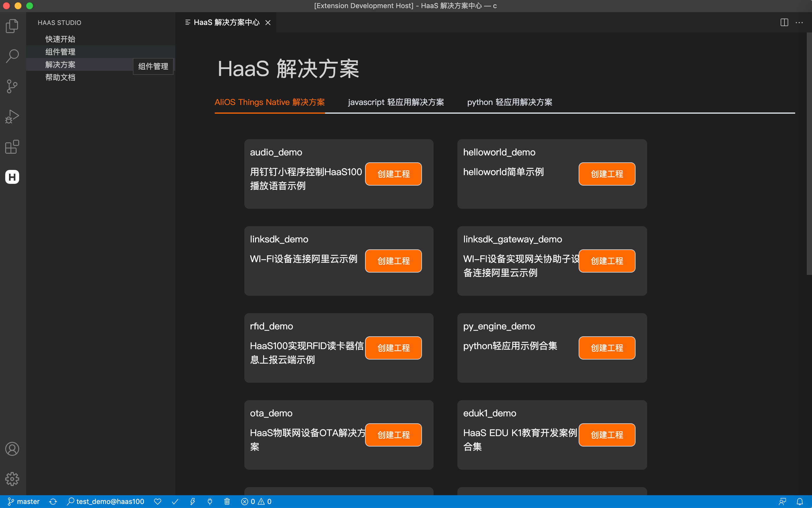This screenshot has height=508, width=812.
Task: Click the plug device connect icon in status bar
Action: (x=210, y=501)
